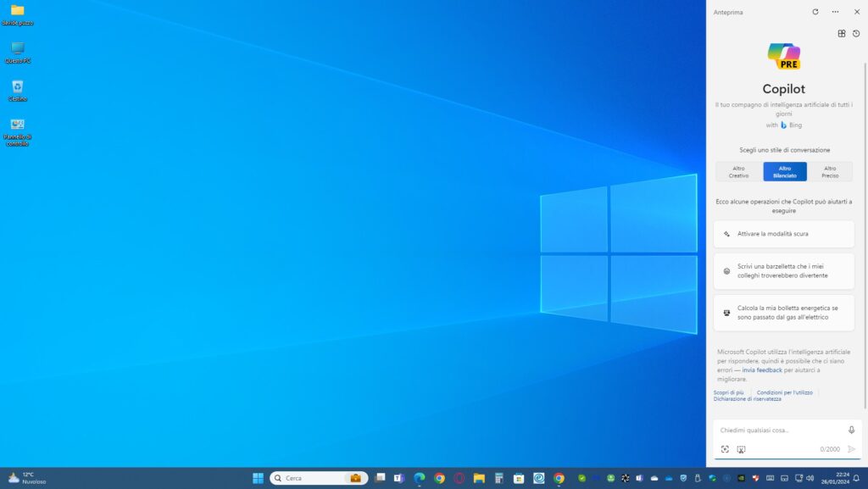Select the 'Pannello di controllo' desktop icon
This screenshot has height=489, width=868.
(x=17, y=131)
